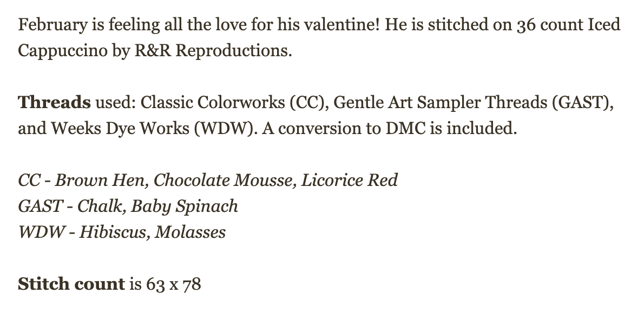Click the "63 x 78" stitch dimensions
This screenshot has width=644, height=320.
pos(173,284)
